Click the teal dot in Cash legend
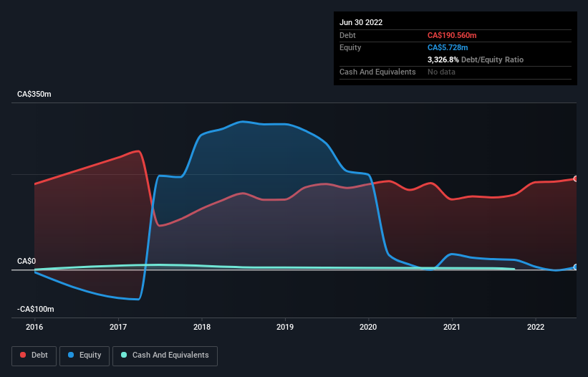588x377 pixels. click(x=124, y=355)
